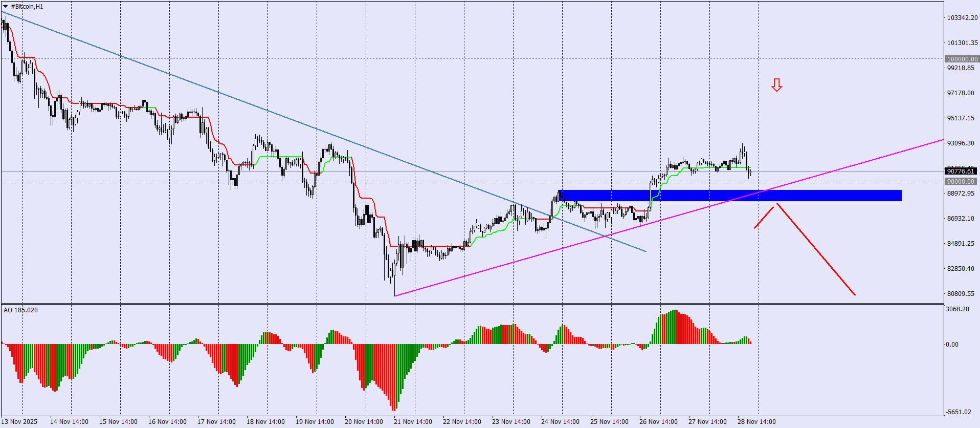Click the 88972.95 price scale value
Screen dimensions: 980x428
pyautogui.click(x=961, y=194)
